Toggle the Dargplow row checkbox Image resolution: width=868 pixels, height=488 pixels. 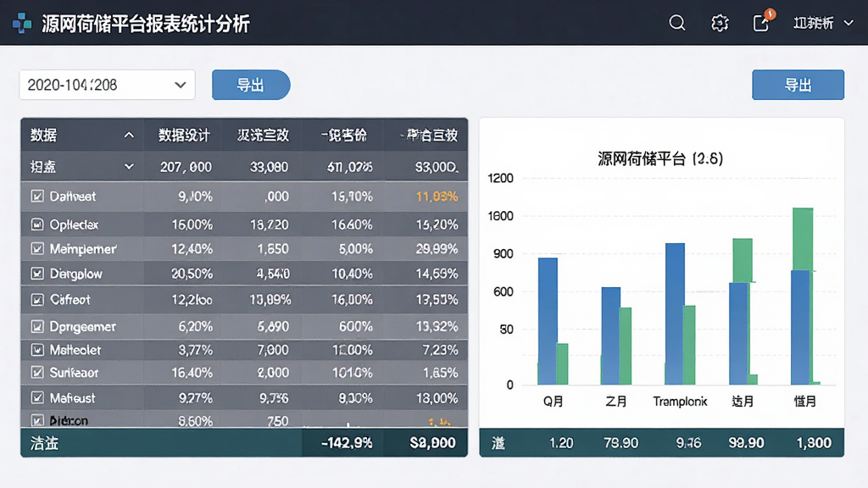coord(37,274)
